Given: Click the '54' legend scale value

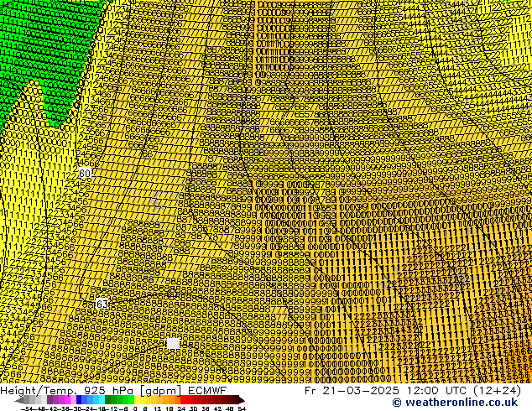Looking at the screenshot, I should 242,408.
